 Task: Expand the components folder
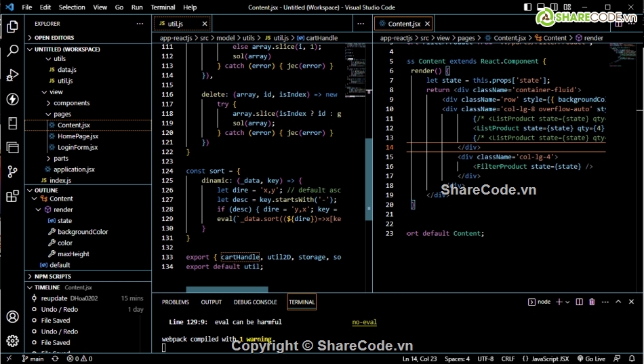(x=71, y=103)
